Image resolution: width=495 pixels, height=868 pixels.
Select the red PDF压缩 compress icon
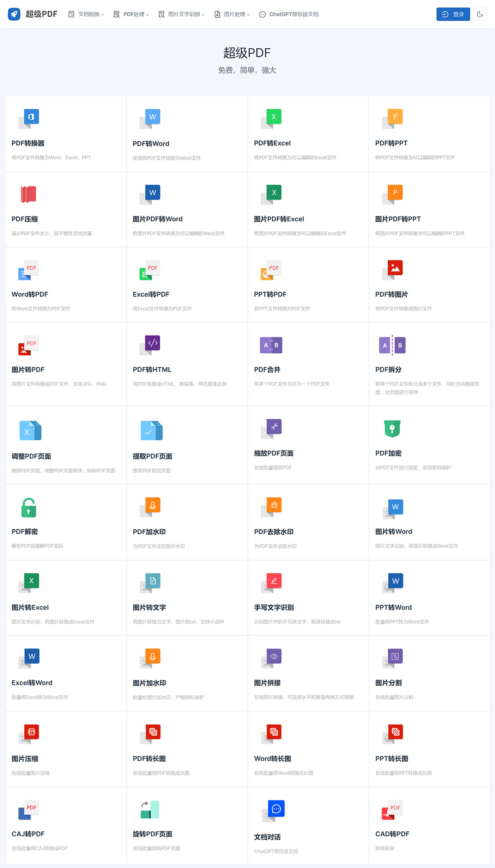(x=28, y=194)
